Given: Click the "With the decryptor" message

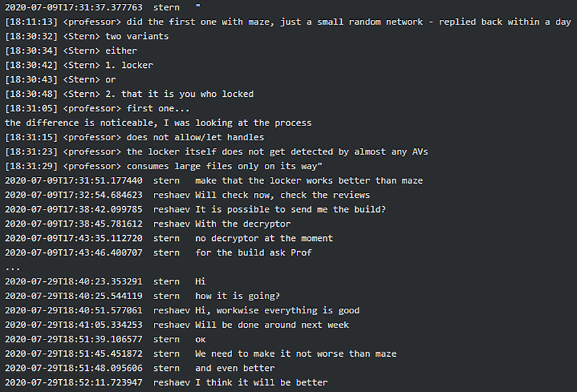Looking at the screenshot, I should pos(243,224).
